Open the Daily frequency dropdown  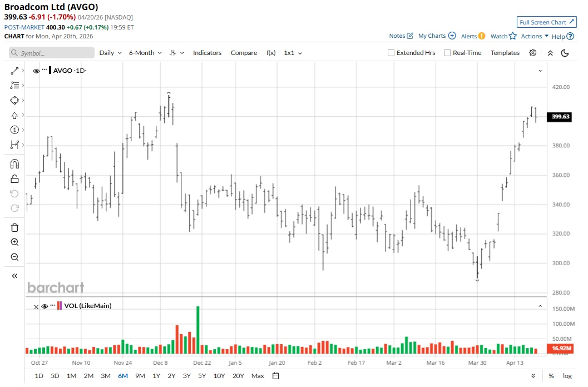tap(110, 53)
